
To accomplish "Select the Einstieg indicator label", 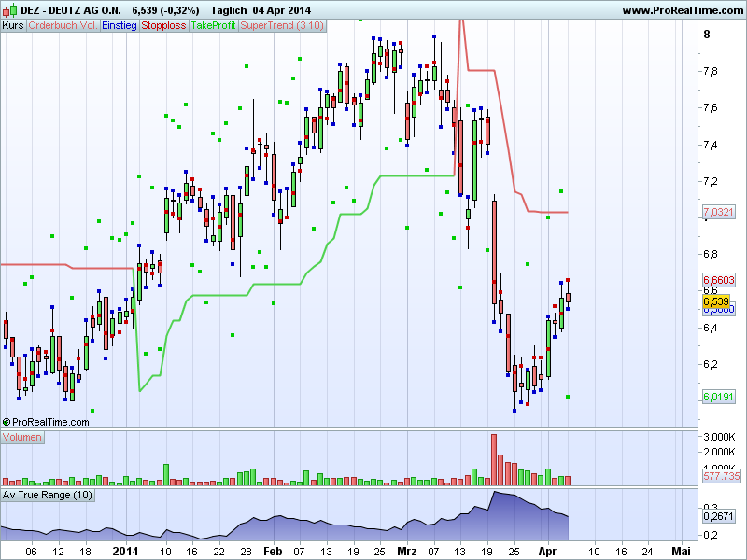I will coord(120,26).
